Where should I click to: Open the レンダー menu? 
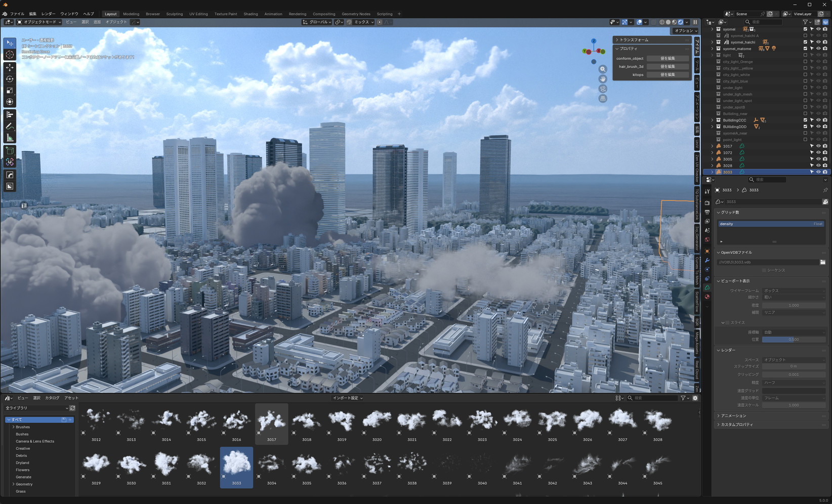click(48, 14)
